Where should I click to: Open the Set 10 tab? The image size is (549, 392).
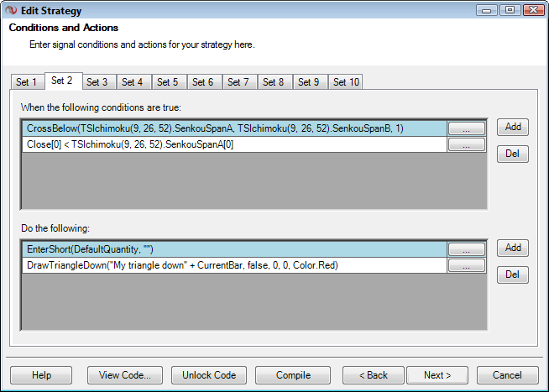345,82
